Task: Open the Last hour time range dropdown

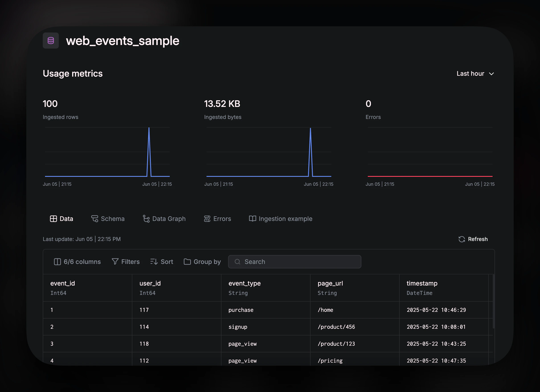Action: (475, 73)
